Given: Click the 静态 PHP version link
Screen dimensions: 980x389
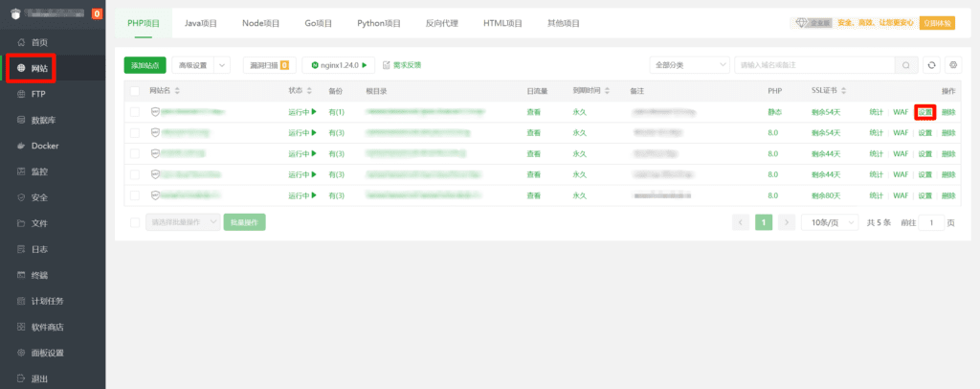Looking at the screenshot, I should [x=775, y=112].
